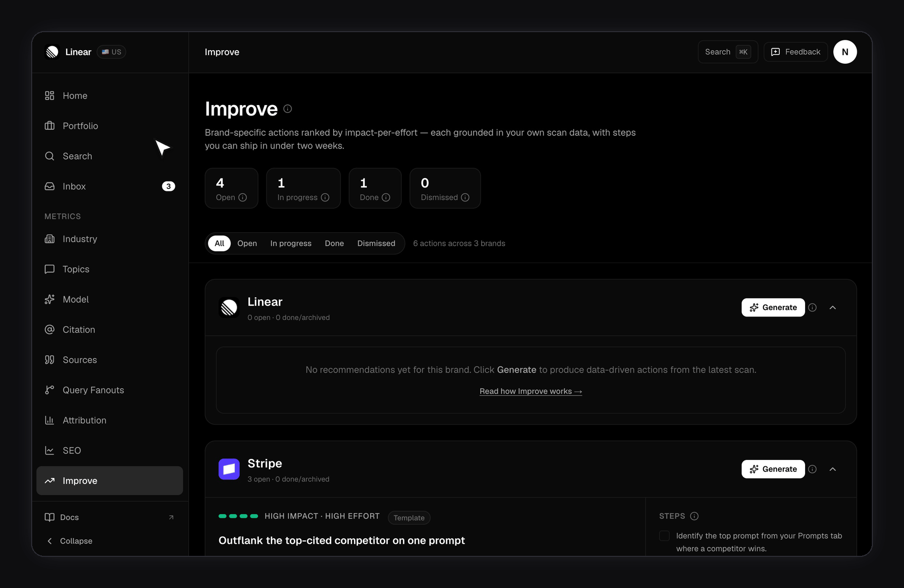
Task: Click the Improve trending arrow icon
Action: [50, 481]
